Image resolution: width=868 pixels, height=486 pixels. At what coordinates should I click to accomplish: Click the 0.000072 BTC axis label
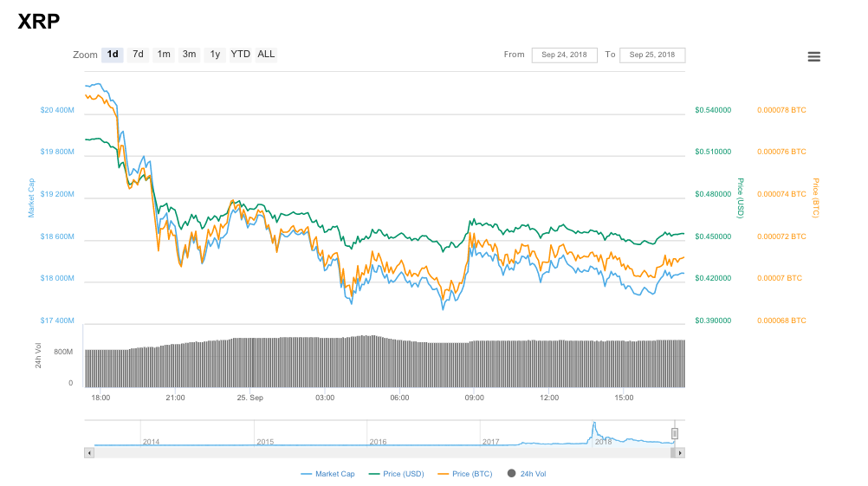[781, 237]
